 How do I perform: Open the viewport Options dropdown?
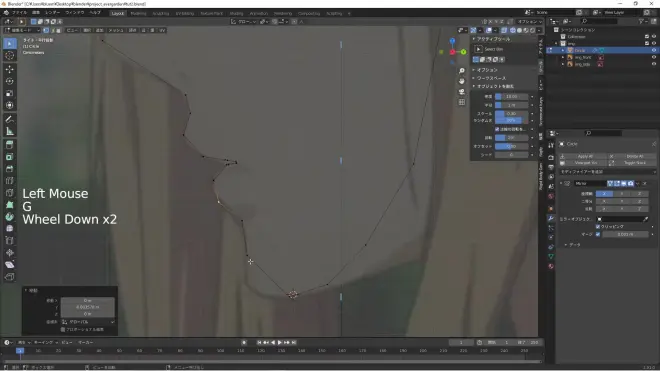tap(529, 21)
